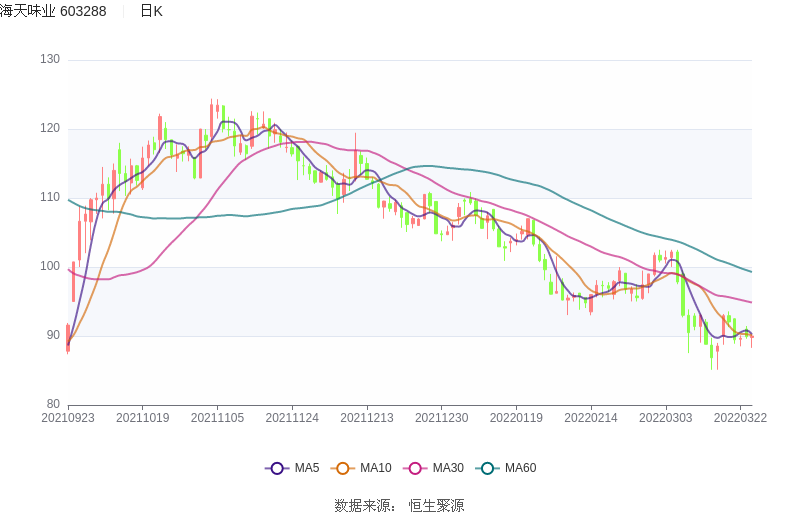Hide the MA10 series via its label
The height and width of the screenshot is (517, 800).
coord(375,468)
